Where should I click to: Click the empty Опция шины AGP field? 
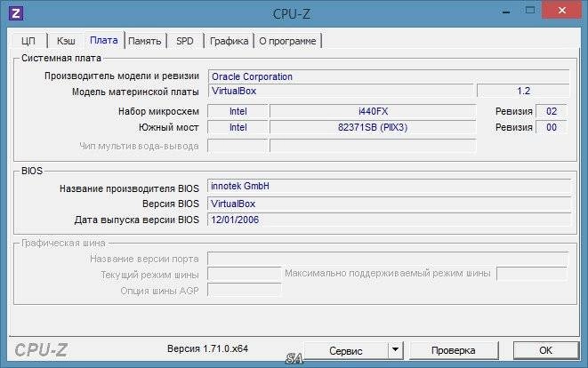[244, 290]
